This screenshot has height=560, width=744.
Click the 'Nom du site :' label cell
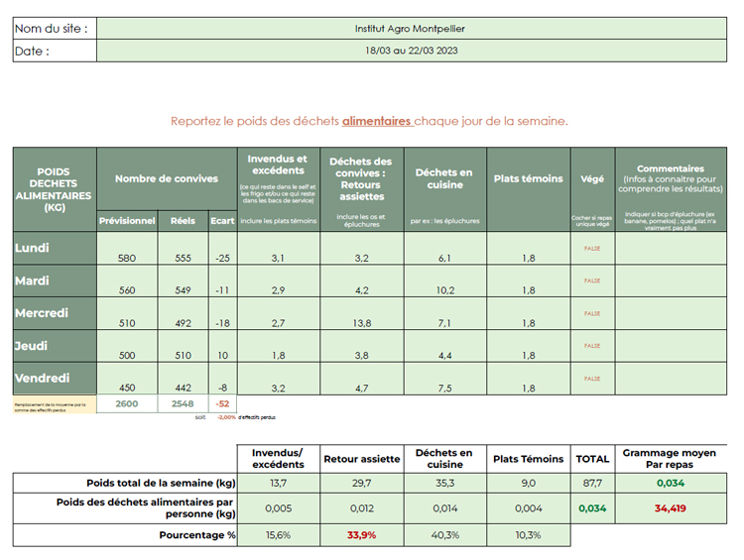(x=55, y=29)
